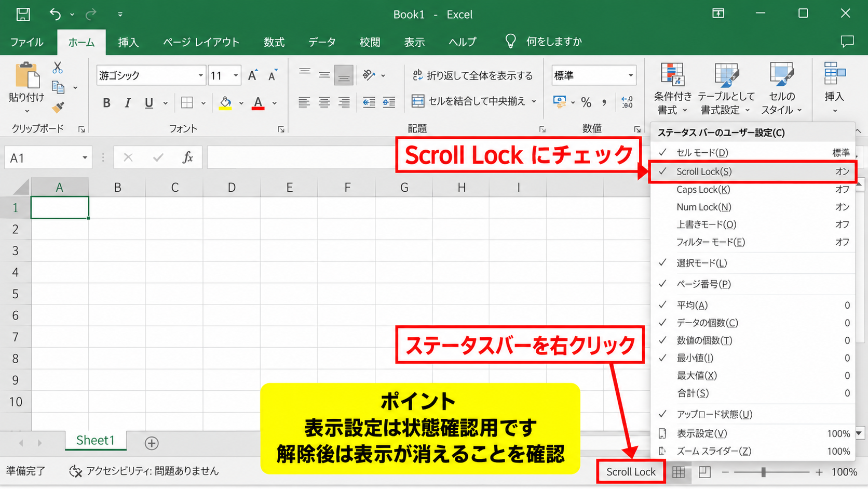Click the percent style icon
This screenshot has height=489, width=868.
(586, 102)
